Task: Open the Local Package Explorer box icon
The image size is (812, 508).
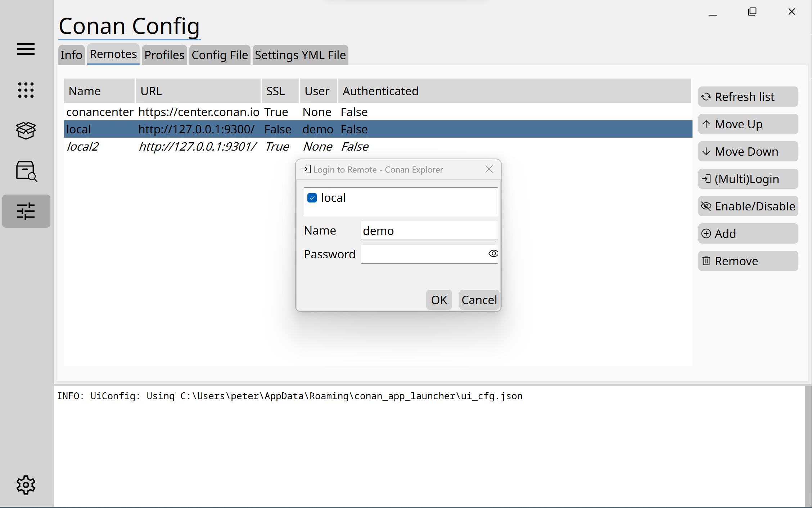Action: click(26, 130)
